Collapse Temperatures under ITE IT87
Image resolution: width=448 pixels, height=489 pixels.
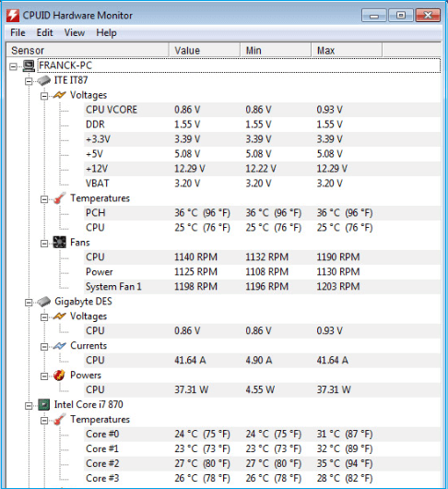(44, 199)
